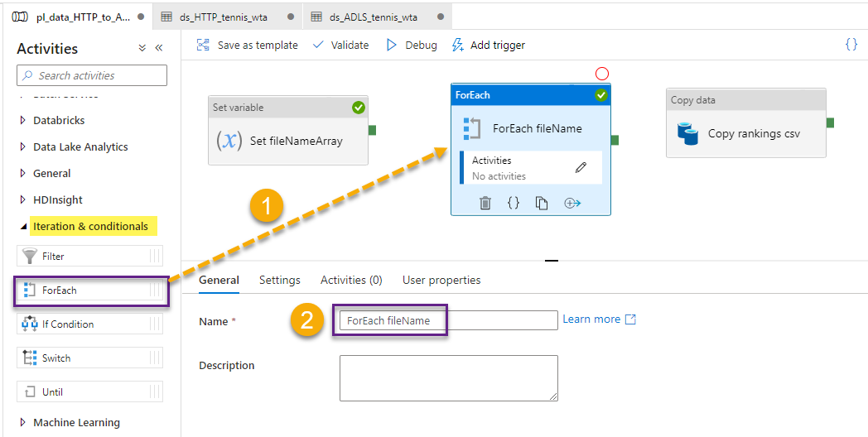Expand the Machine Learning group
This screenshot has width=868, height=437.
[x=22, y=423]
